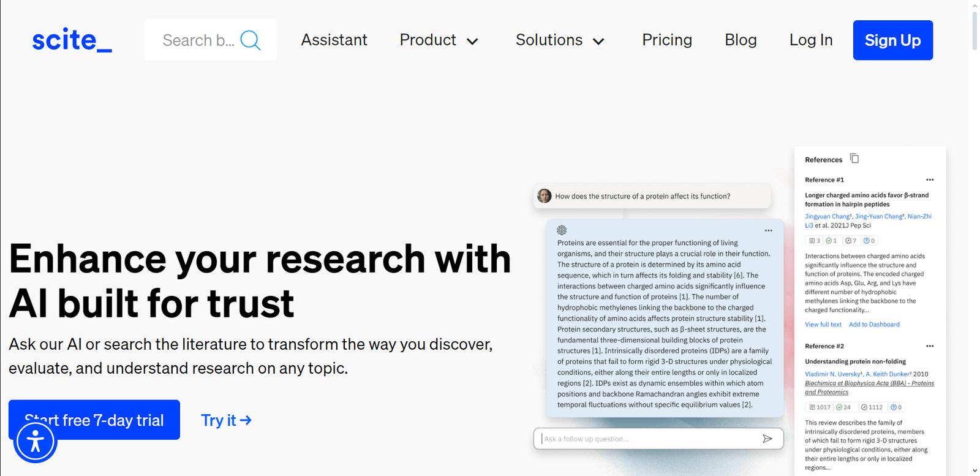
Task: Expand the Solutions dropdown chevron
Action: (x=598, y=42)
